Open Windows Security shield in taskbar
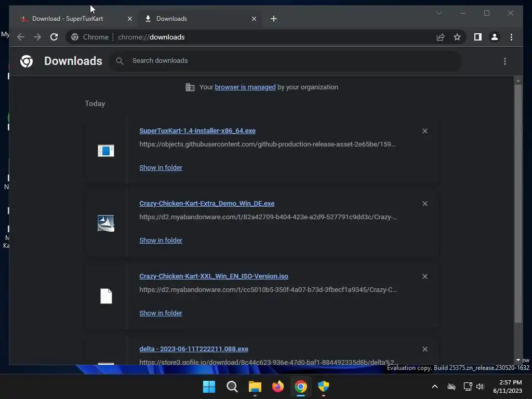The image size is (532, 399). (x=324, y=387)
